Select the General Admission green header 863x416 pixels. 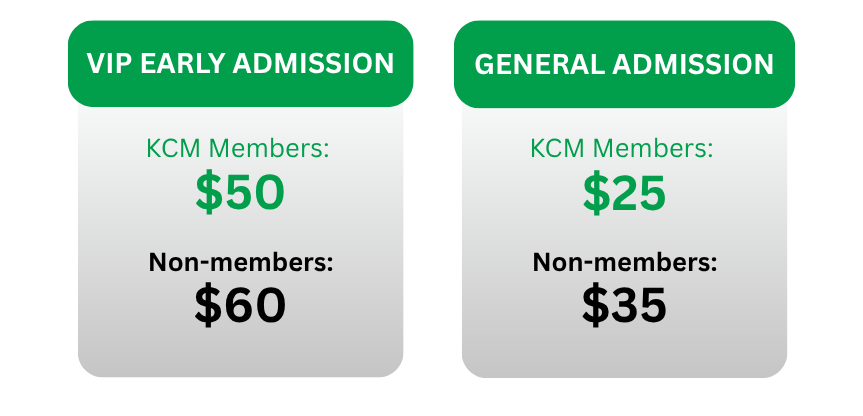pyautogui.click(x=624, y=64)
